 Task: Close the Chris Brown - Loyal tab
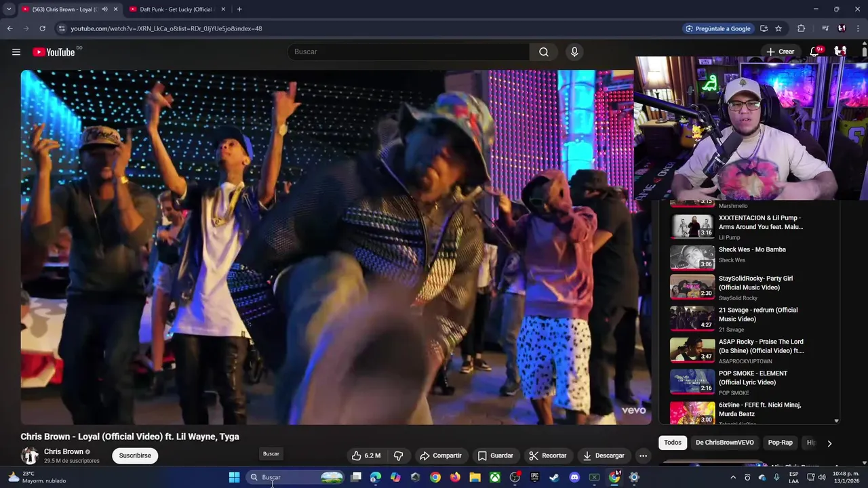click(115, 9)
